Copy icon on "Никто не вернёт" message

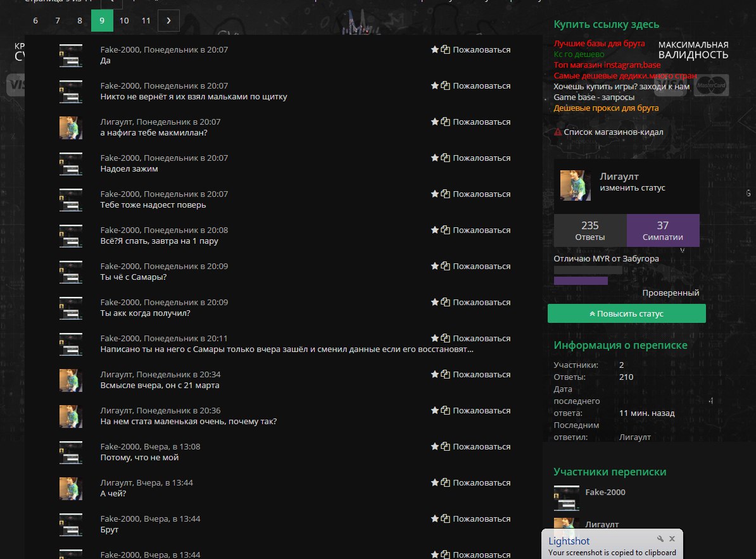click(x=446, y=85)
